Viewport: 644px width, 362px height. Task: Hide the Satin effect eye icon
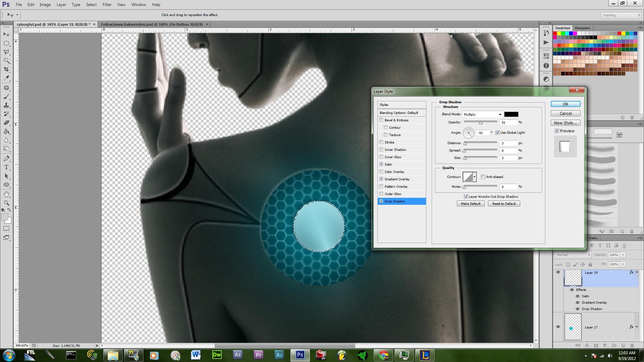pos(578,296)
